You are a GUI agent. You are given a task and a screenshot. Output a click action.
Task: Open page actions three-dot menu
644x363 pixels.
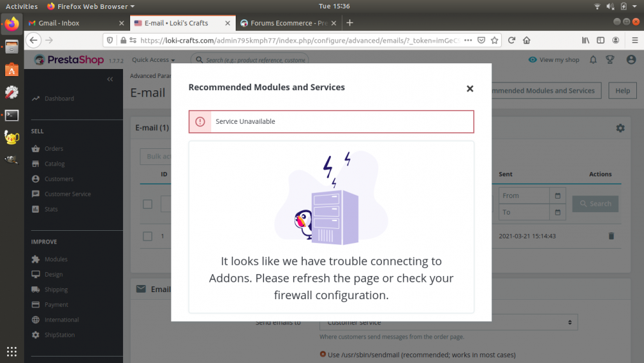(x=468, y=40)
